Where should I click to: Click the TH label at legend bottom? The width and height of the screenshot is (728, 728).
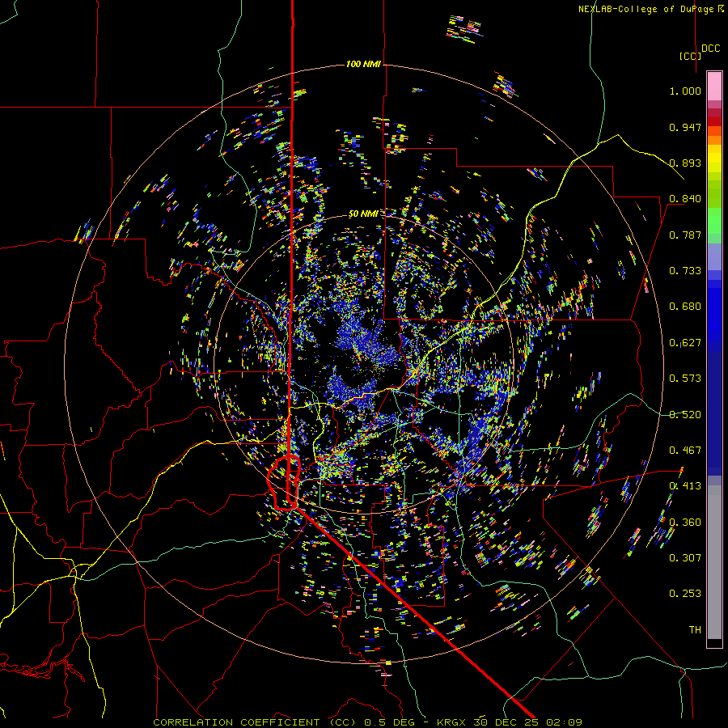click(x=695, y=630)
